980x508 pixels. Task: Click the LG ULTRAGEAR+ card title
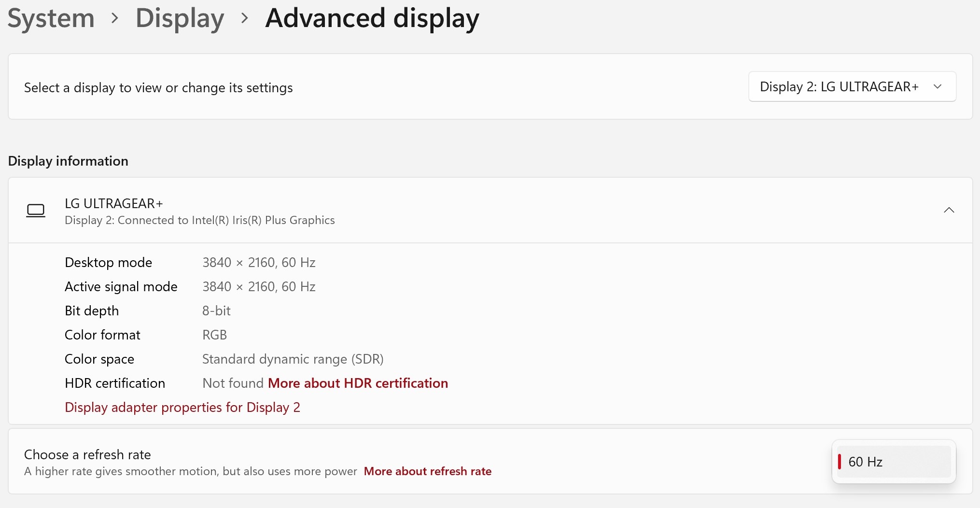click(114, 203)
